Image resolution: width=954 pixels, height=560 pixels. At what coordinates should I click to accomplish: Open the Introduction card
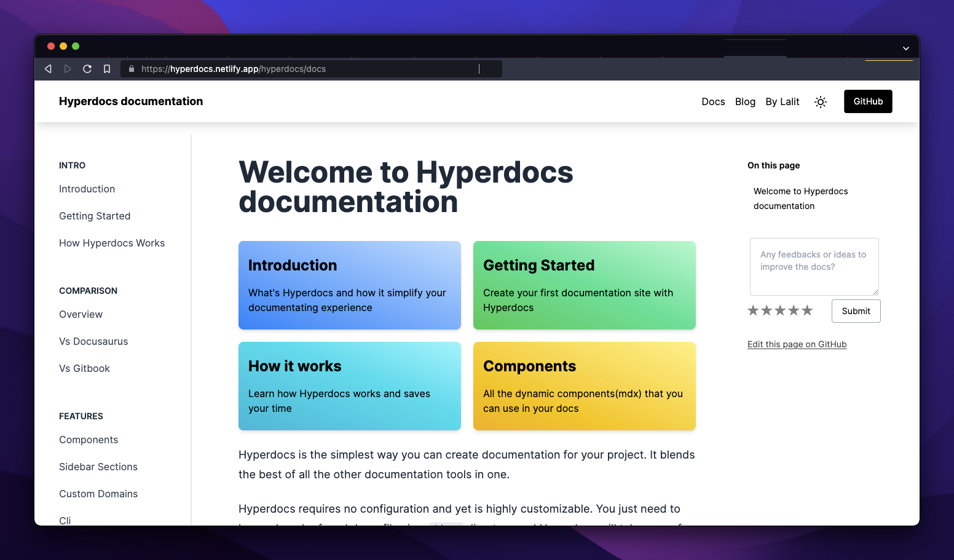(349, 285)
